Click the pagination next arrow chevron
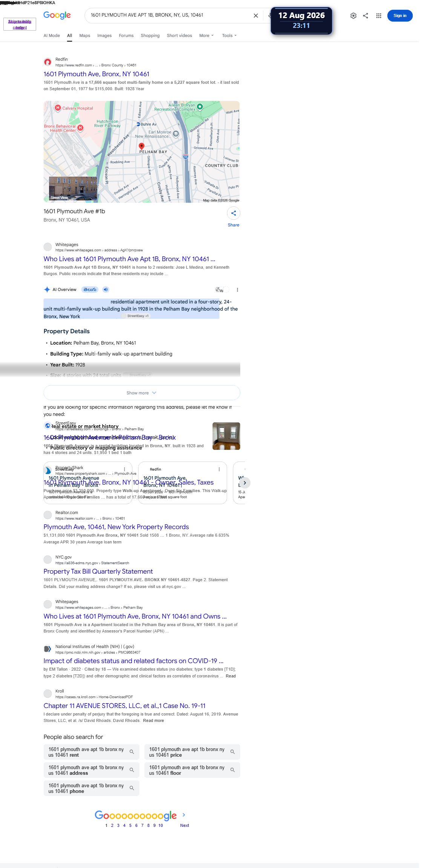 coord(184,815)
